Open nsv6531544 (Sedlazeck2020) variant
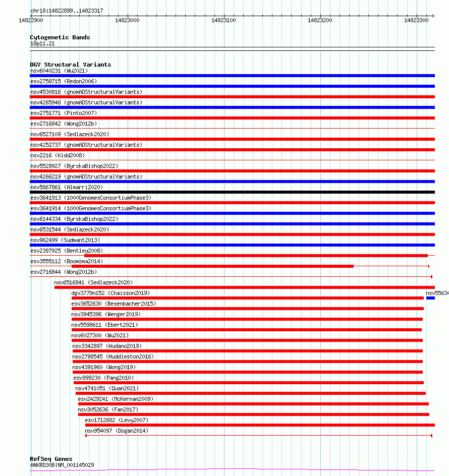The width and height of the screenshot is (449, 476). (70, 230)
